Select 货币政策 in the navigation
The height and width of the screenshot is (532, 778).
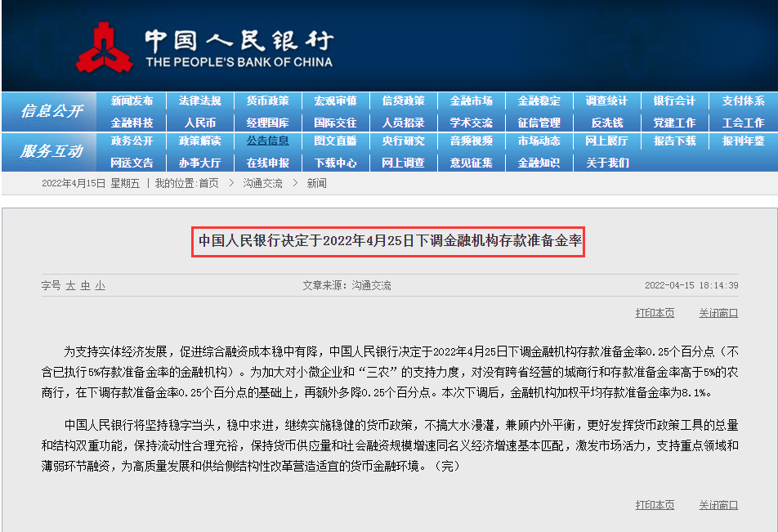pyautogui.click(x=268, y=101)
